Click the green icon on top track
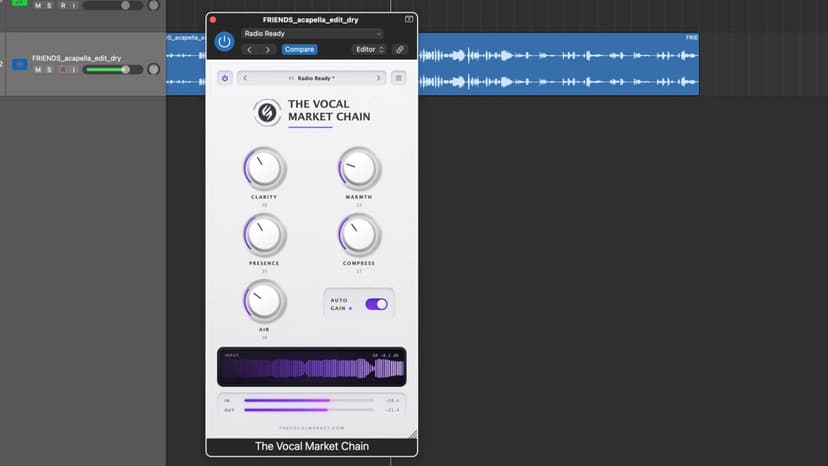This screenshot has height=466, width=828. pyautogui.click(x=20, y=3)
